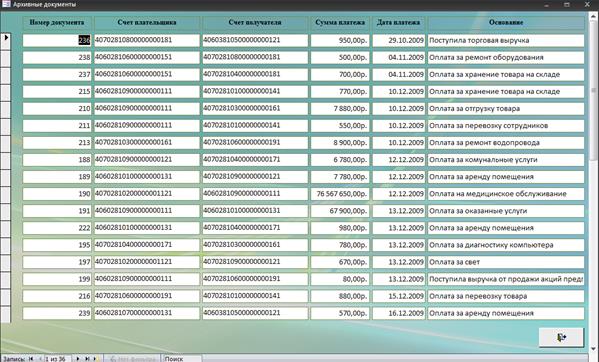Create a new blank record
This screenshot has height=362, width=599.
[96, 359]
